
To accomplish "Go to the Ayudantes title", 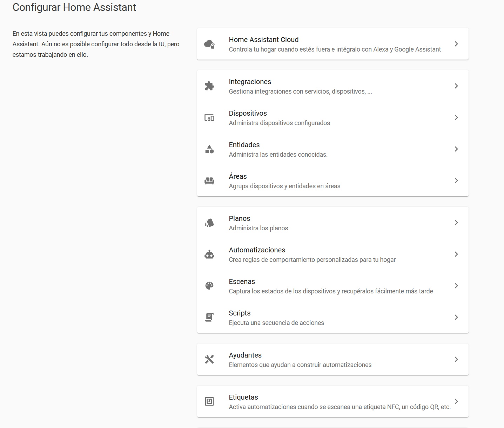I will click(245, 355).
